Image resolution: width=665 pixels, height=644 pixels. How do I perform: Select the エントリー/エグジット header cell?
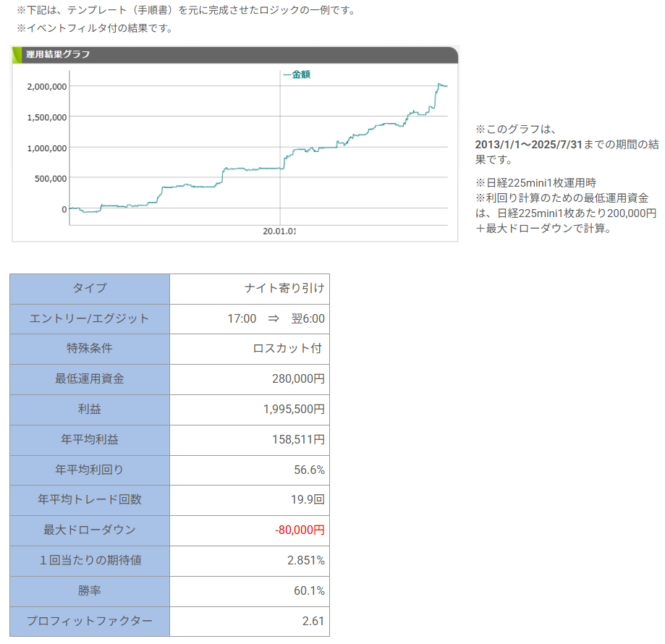90,318
